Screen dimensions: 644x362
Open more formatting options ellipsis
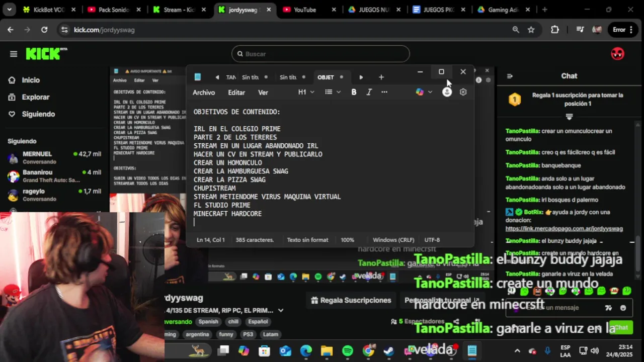(384, 92)
